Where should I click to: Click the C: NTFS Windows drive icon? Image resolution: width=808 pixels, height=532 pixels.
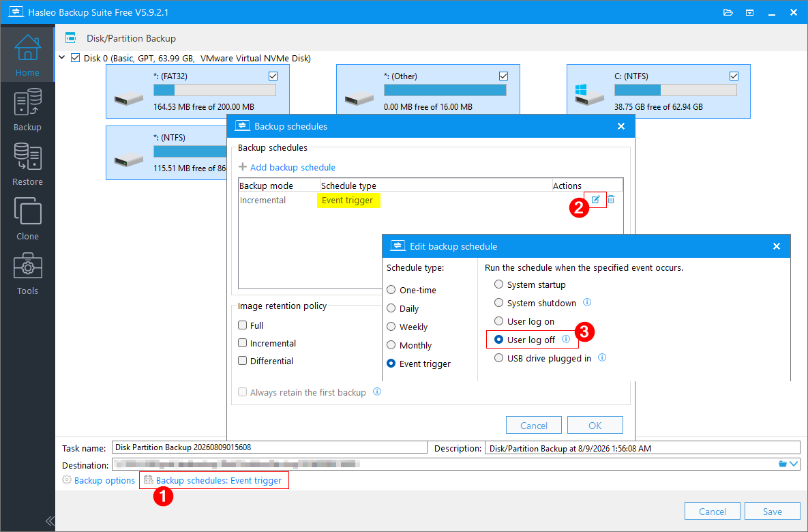(x=590, y=95)
